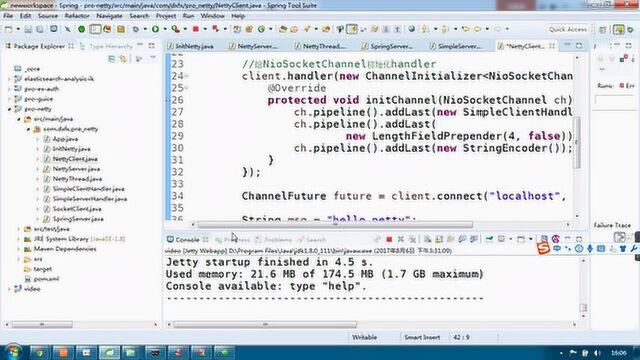The image size is (640, 360).
Task: Click the red Stop icon in main toolbar
Action: click(x=196, y=29)
